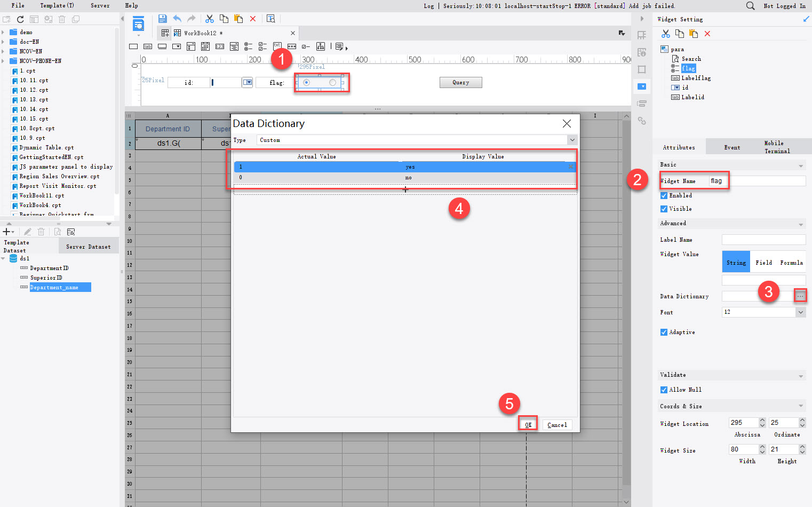Click the Undo icon in the toolbar

pos(177,18)
